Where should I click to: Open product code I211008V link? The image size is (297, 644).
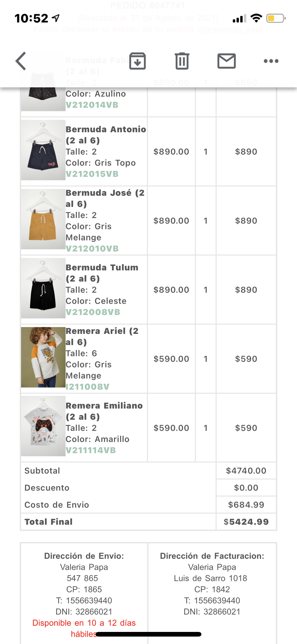coord(88,387)
